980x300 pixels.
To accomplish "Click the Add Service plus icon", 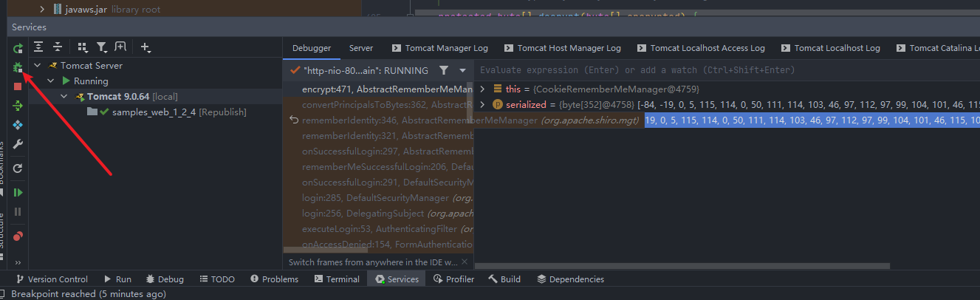I will (x=145, y=47).
